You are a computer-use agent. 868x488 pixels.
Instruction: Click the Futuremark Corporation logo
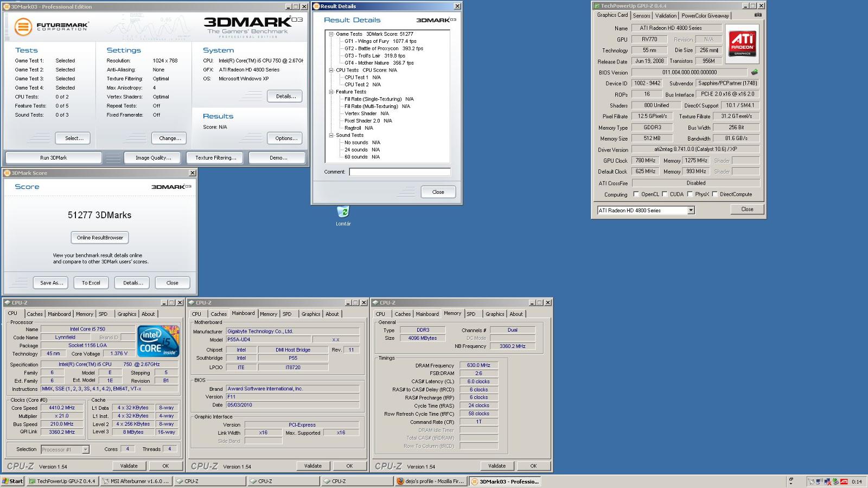(52, 27)
